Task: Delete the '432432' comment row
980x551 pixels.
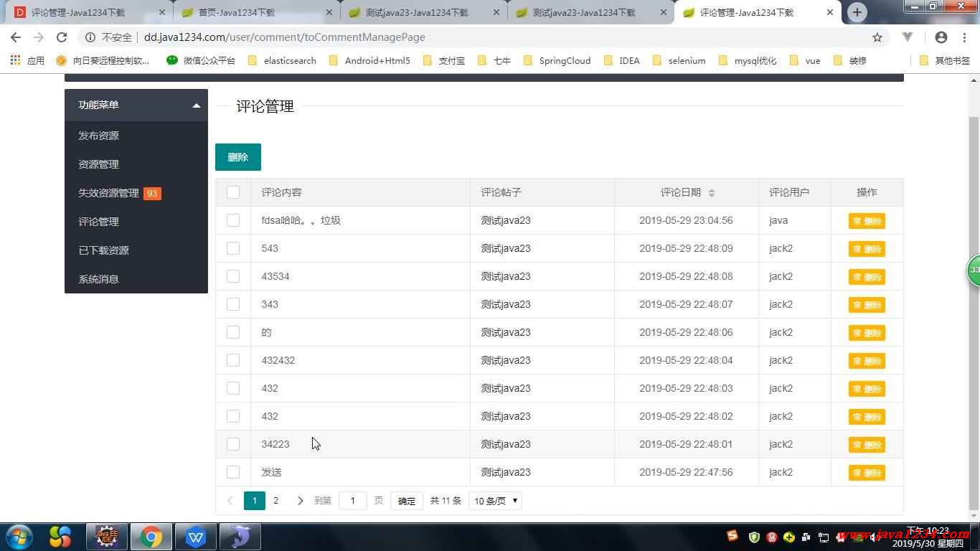Action: point(867,361)
